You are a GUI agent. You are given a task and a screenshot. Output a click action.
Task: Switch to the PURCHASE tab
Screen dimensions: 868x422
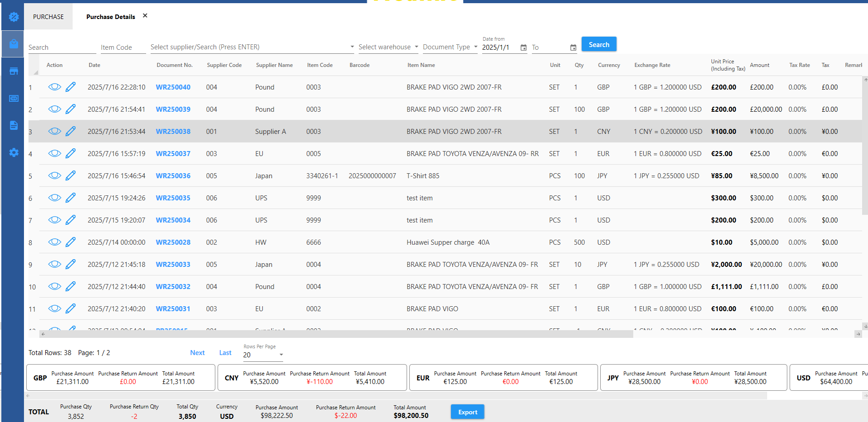[x=48, y=17]
